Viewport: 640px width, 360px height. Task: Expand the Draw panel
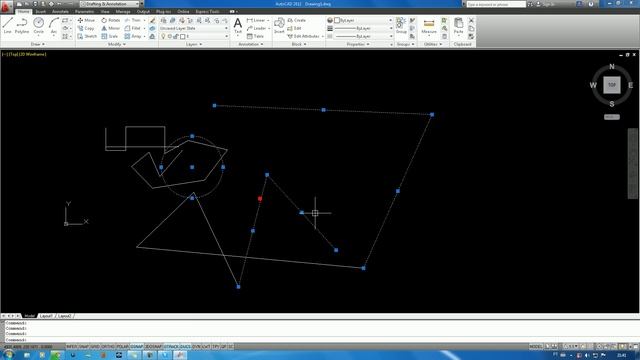[x=38, y=44]
